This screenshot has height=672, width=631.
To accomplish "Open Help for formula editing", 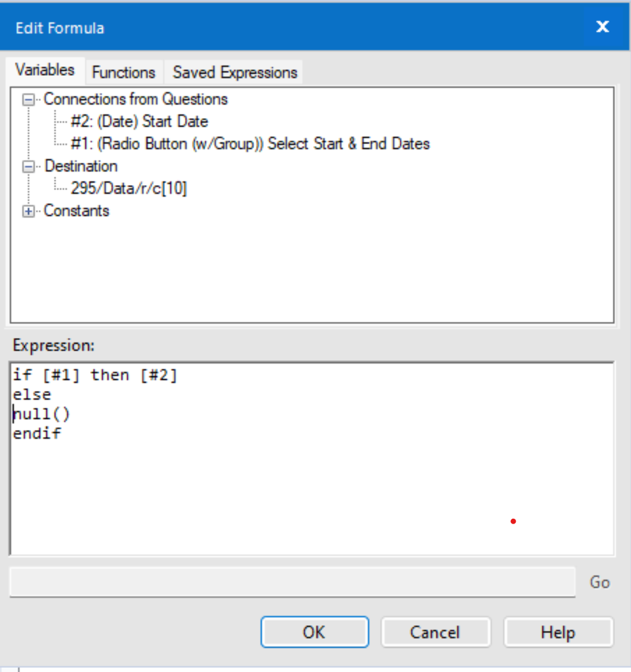I will (x=558, y=632).
